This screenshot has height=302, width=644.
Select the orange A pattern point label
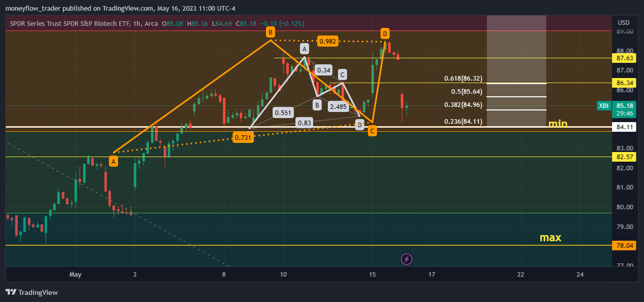pyautogui.click(x=113, y=162)
